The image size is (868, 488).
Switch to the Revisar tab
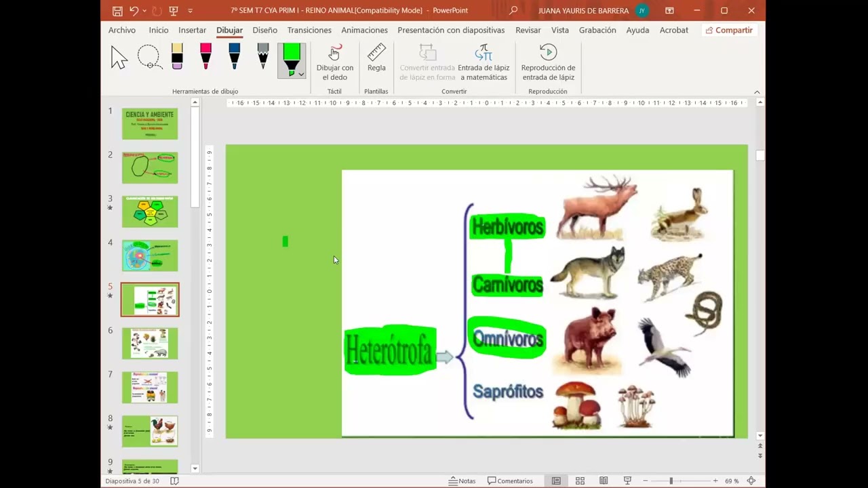point(528,30)
